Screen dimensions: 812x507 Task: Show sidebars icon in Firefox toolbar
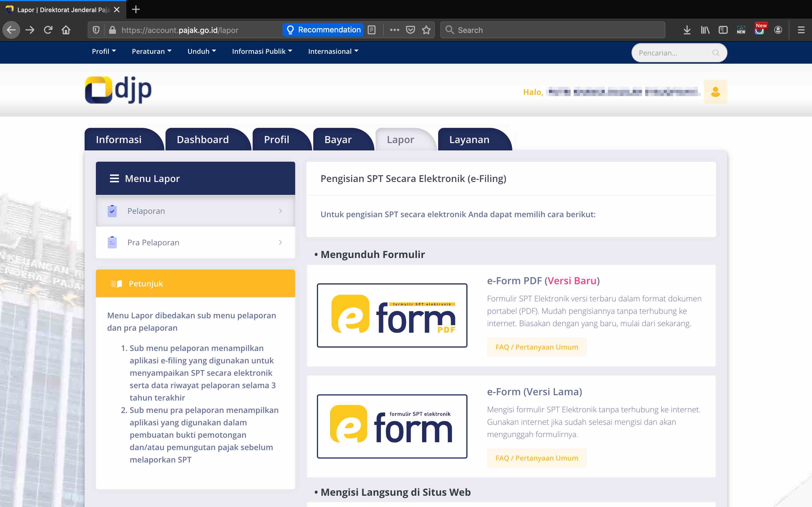tap(723, 30)
